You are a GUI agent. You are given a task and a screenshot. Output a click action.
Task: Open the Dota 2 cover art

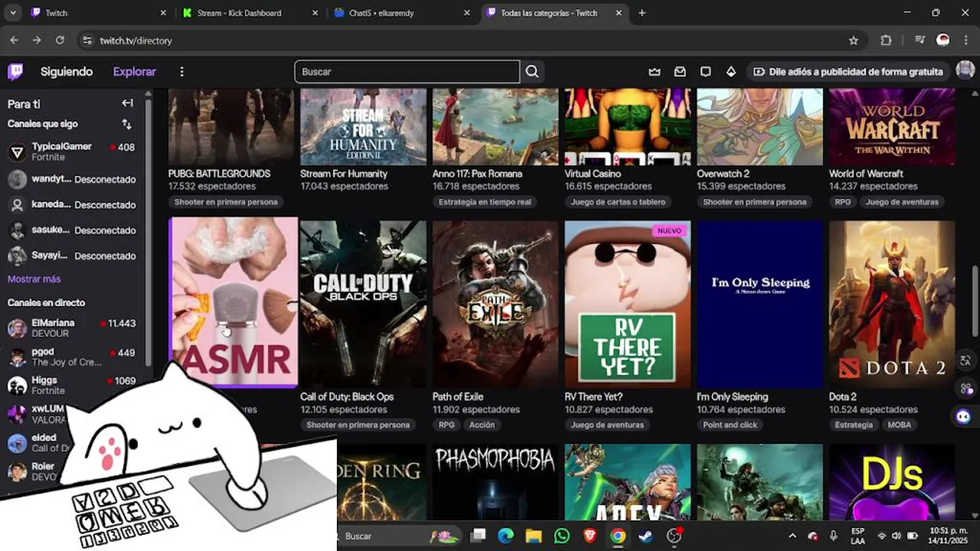892,304
